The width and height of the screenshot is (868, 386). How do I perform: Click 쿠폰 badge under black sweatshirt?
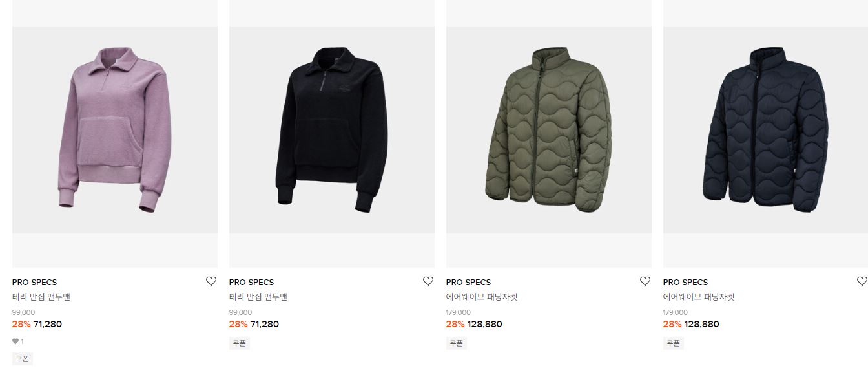pyautogui.click(x=240, y=343)
